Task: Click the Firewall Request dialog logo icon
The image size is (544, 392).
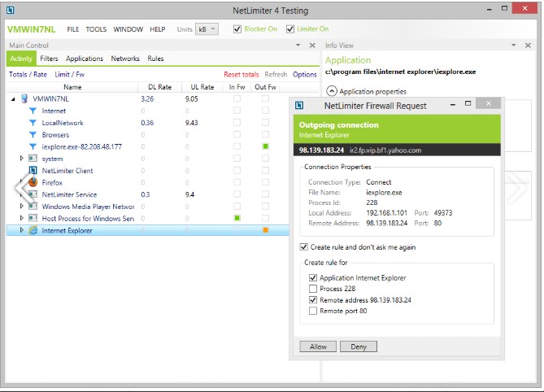Action: point(299,106)
